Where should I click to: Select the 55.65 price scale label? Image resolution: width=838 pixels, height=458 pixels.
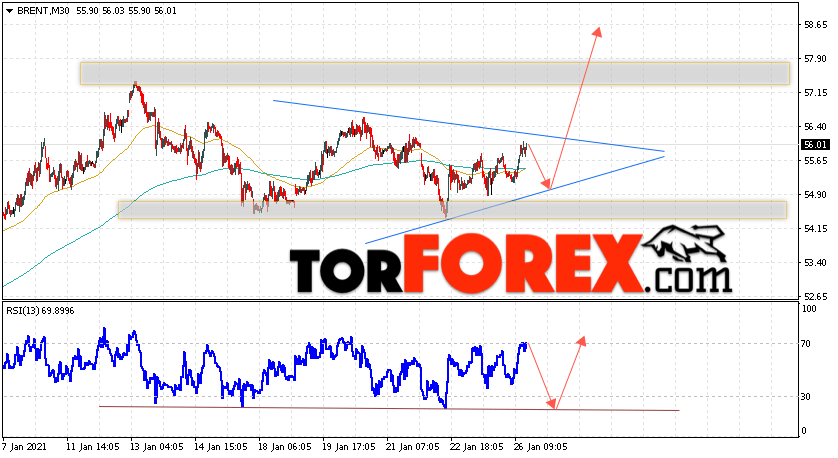pyautogui.click(x=816, y=161)
